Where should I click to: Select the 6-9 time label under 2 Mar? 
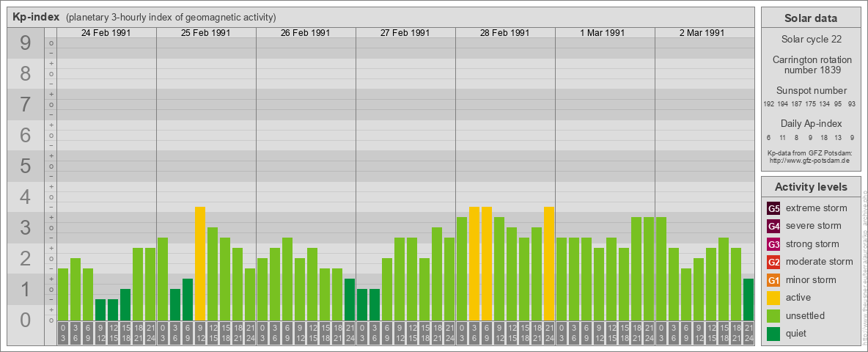coord(686,334)
